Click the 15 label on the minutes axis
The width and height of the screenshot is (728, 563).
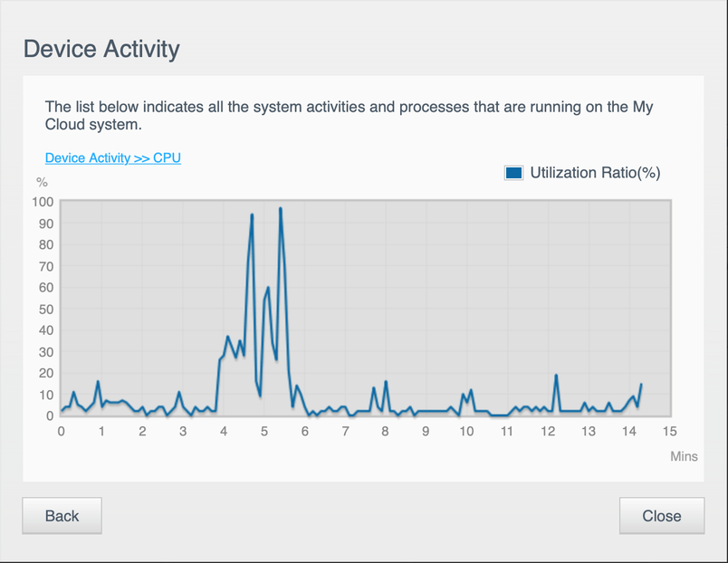(670, 431)
